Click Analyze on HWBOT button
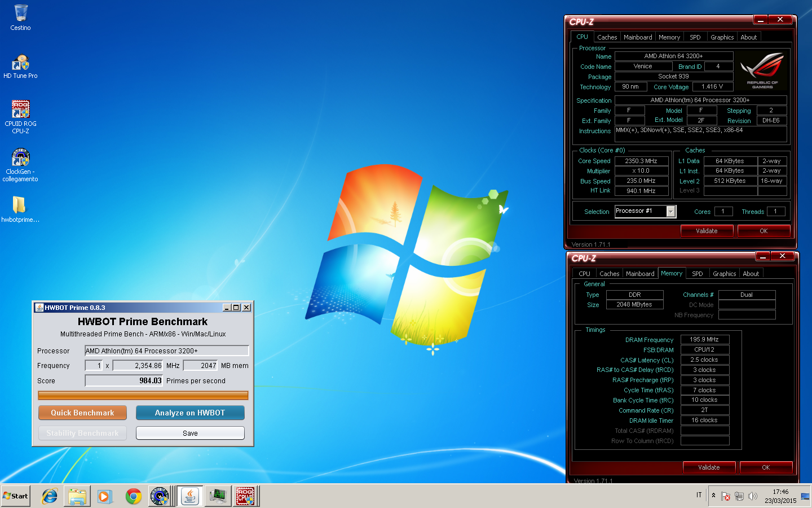 190,413
